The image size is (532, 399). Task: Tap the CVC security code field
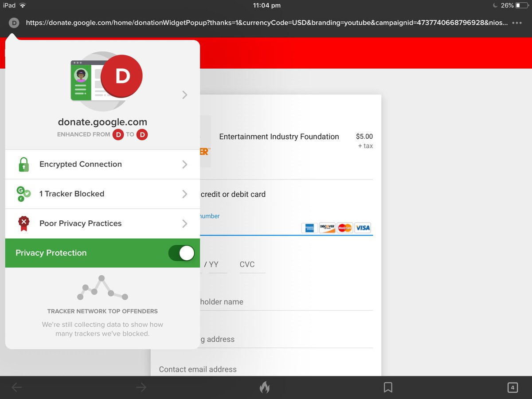point(252,265)
